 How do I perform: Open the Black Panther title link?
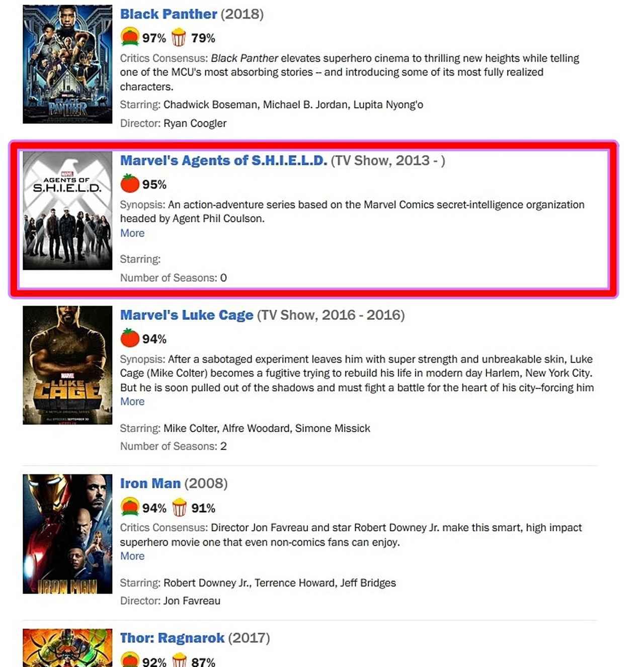tap(169, 14)
